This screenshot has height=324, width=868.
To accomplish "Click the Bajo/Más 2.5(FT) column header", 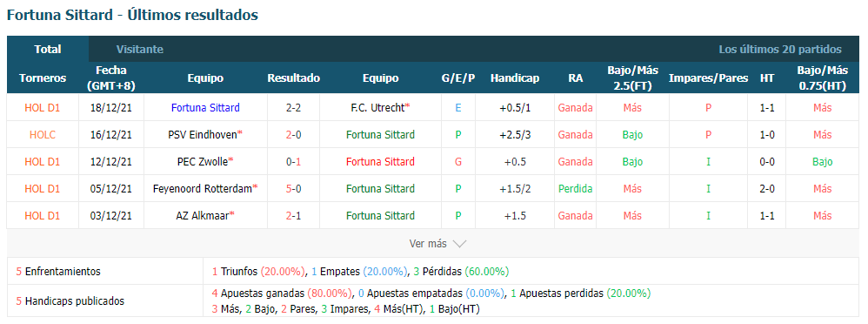I will [632, 78].
